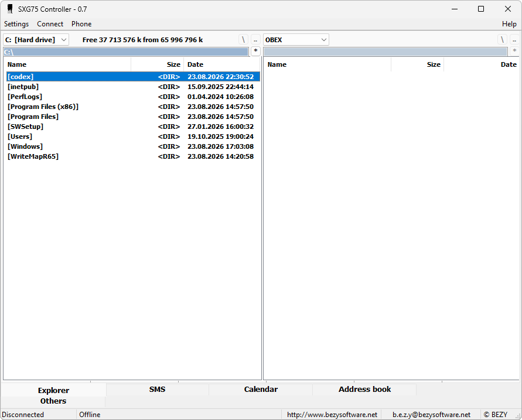Click the SXG75 Controller title bar icon
The image size is (522, 420).
pyautogui.click(x=10, y=9)
